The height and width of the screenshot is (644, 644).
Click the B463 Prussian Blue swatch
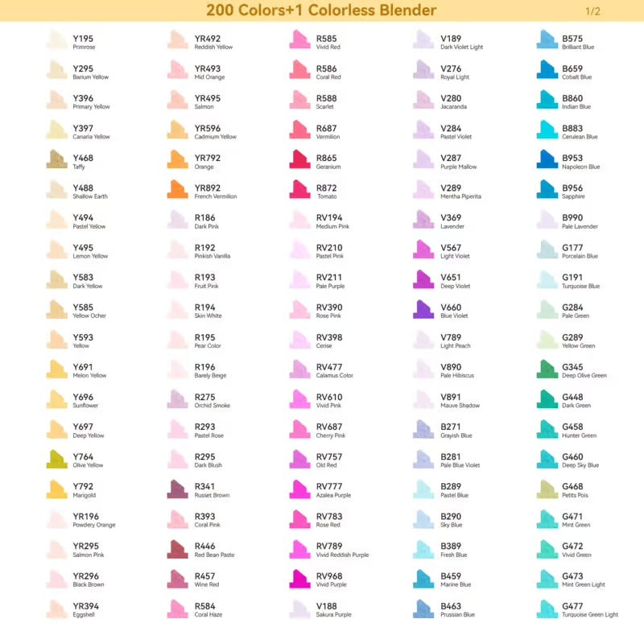(x=423, y=609)
